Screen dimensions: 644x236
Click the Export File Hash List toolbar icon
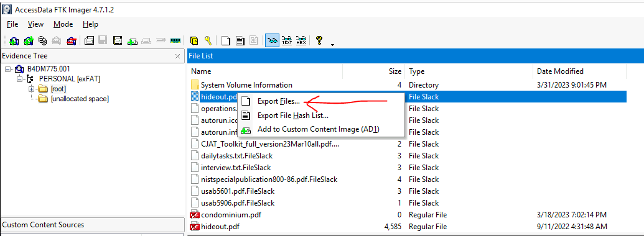[x=240, y=40]
